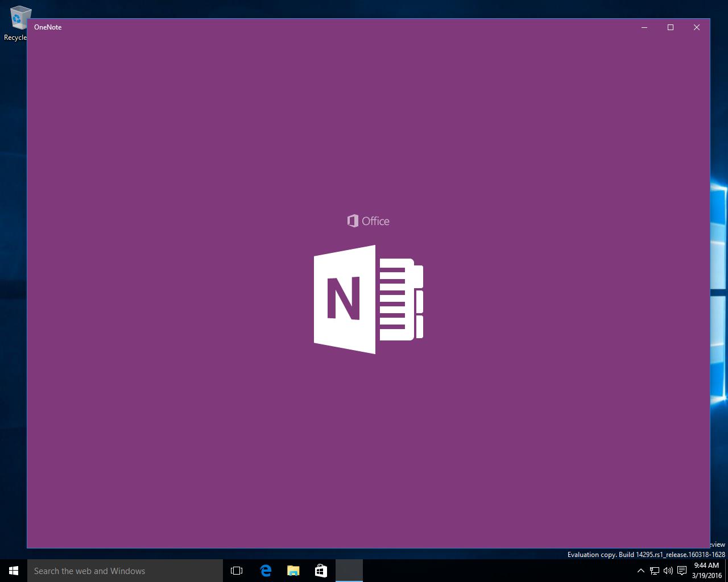This screenshot has height=582, width=728.
Task: Open the Windows Store from the taskbar
Action: pyautogui.click(x=321, y=571)
